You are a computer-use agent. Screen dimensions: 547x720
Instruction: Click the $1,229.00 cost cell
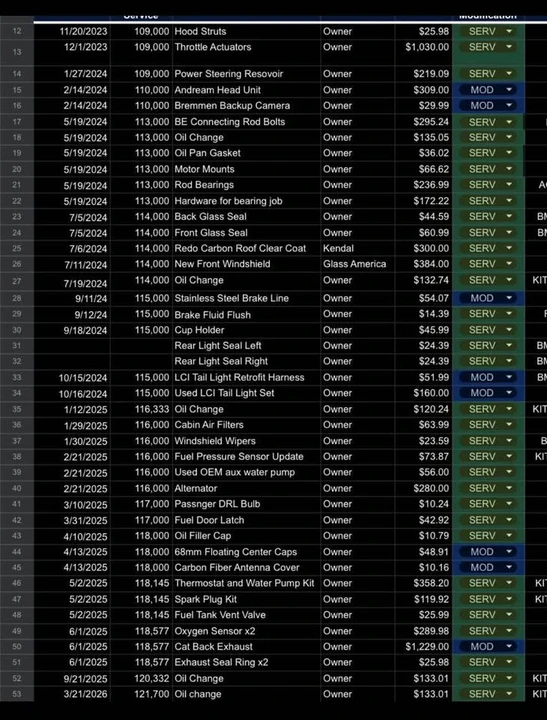[423, 647]
